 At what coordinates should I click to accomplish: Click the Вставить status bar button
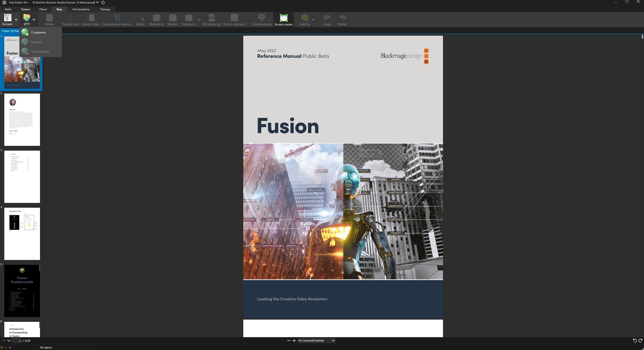tap(46, 348)
